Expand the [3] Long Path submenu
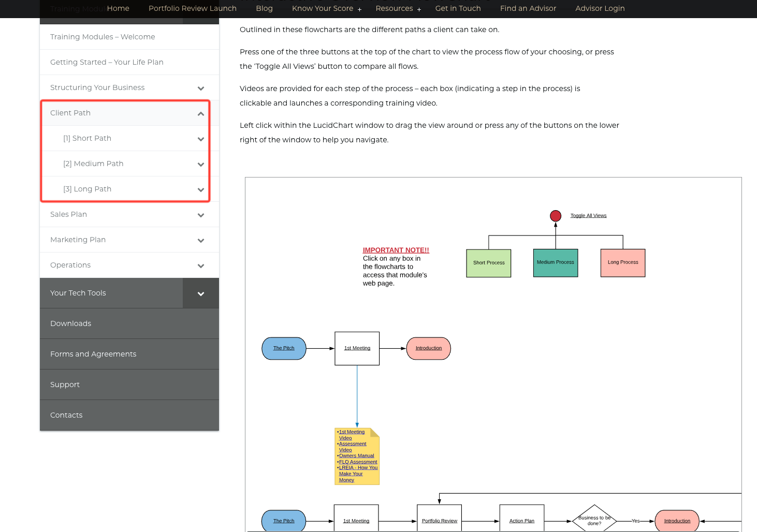The width and height of the screenshot is (757, 532). [201, 189]
